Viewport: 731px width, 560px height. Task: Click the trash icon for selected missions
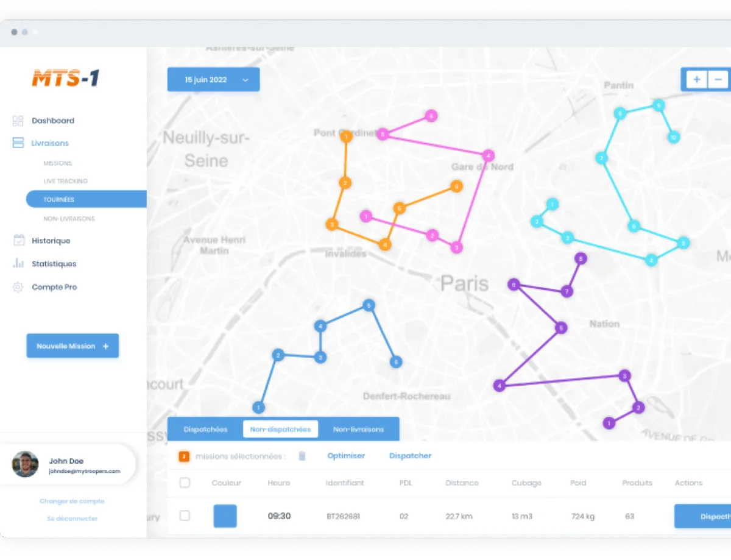302,456
